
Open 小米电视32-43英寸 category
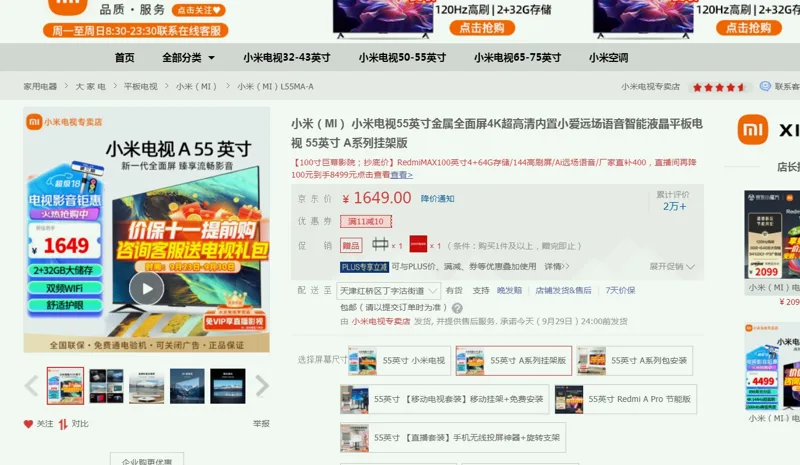point(286,58)
